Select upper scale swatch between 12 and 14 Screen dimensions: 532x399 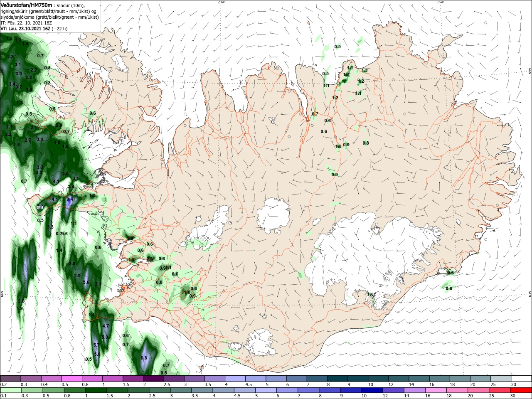click(398, 379)
